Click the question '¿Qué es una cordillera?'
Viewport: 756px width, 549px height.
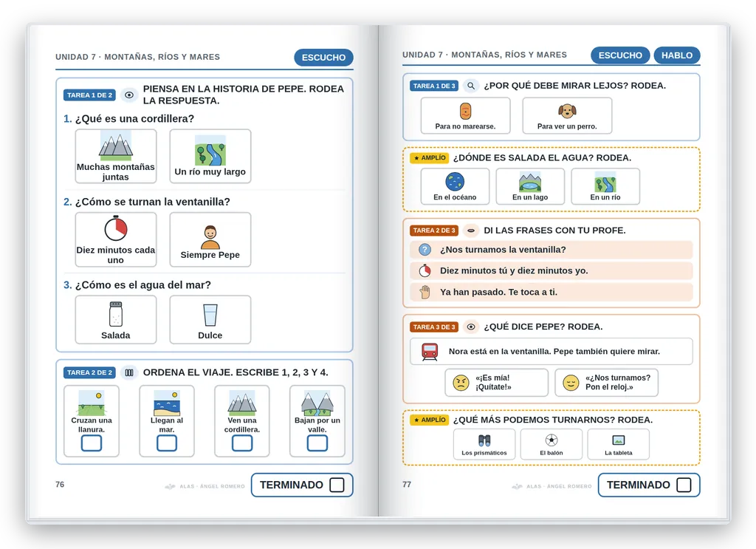pos(134,119)
